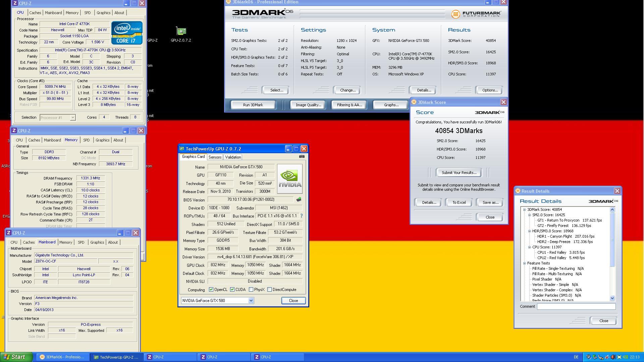Click Options button under Results
Image resolution: width=644 pixels, height=362 pixels.
pos(490,90)
